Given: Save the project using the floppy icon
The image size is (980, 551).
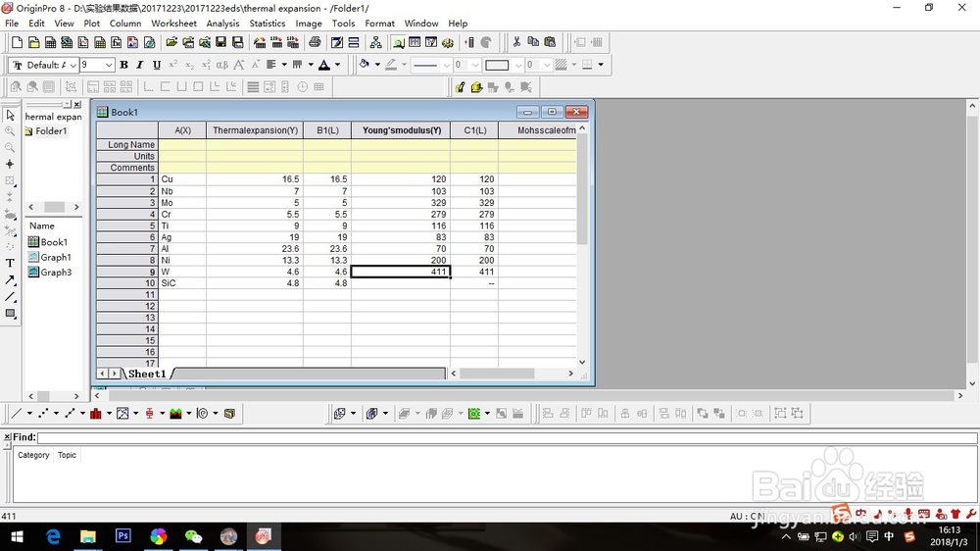Looking at the screenshot, I should tap(220, 42).
